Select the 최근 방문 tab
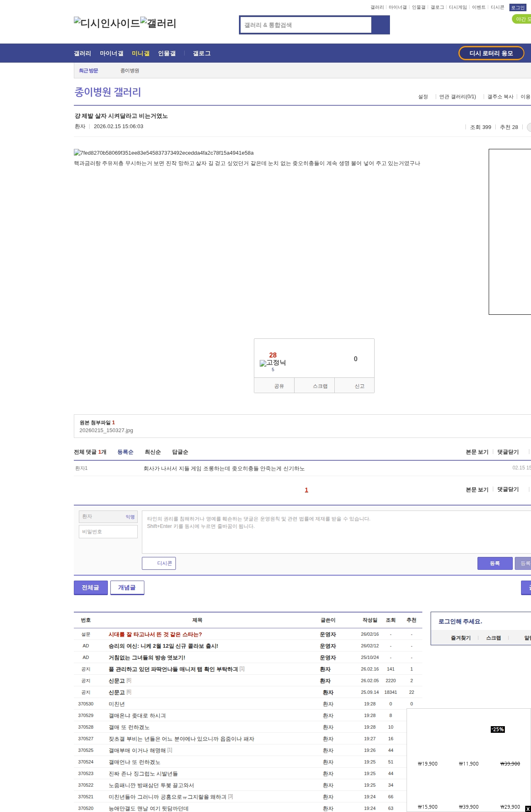Viewport: 531px width, 812px height. [x=88, y=71]
